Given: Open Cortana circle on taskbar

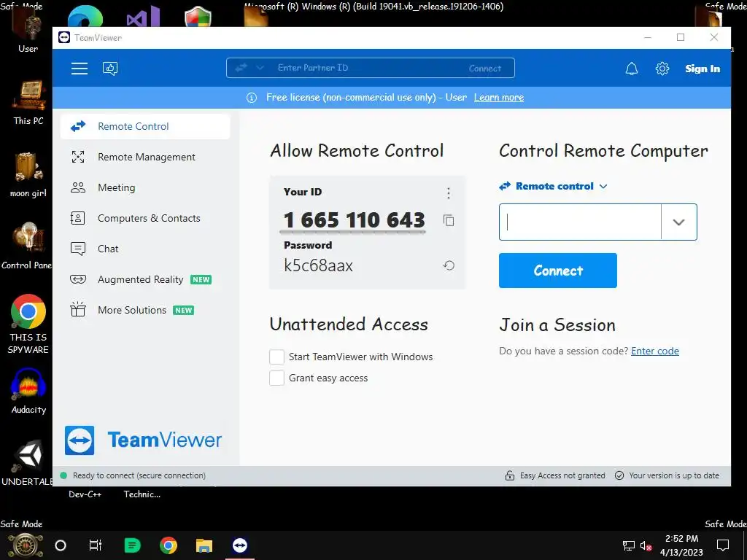Looking at the screenshot, I should coord(61,545).
